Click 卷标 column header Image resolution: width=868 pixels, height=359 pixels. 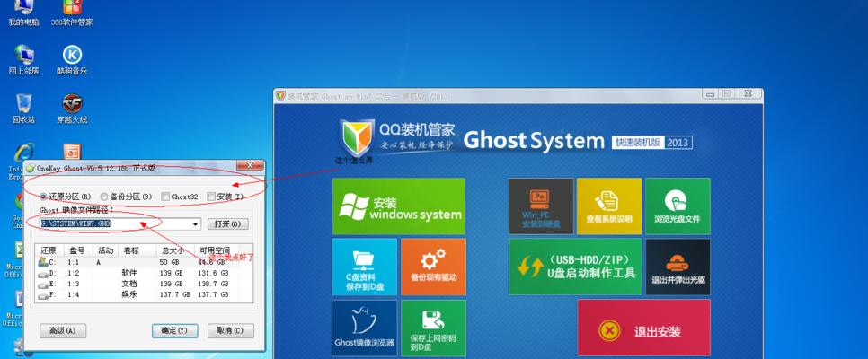click(131, 250)
